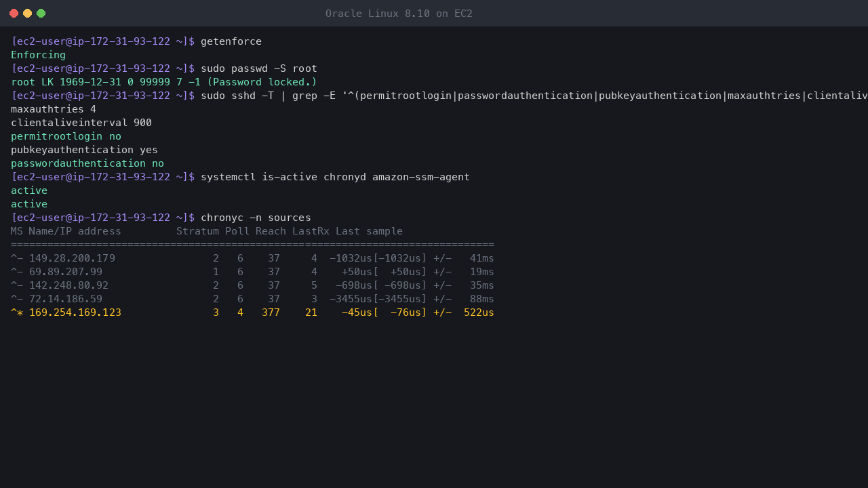
Task: Click the '-3455us[-3455us]' sample value
Action: tap(378, 299)
